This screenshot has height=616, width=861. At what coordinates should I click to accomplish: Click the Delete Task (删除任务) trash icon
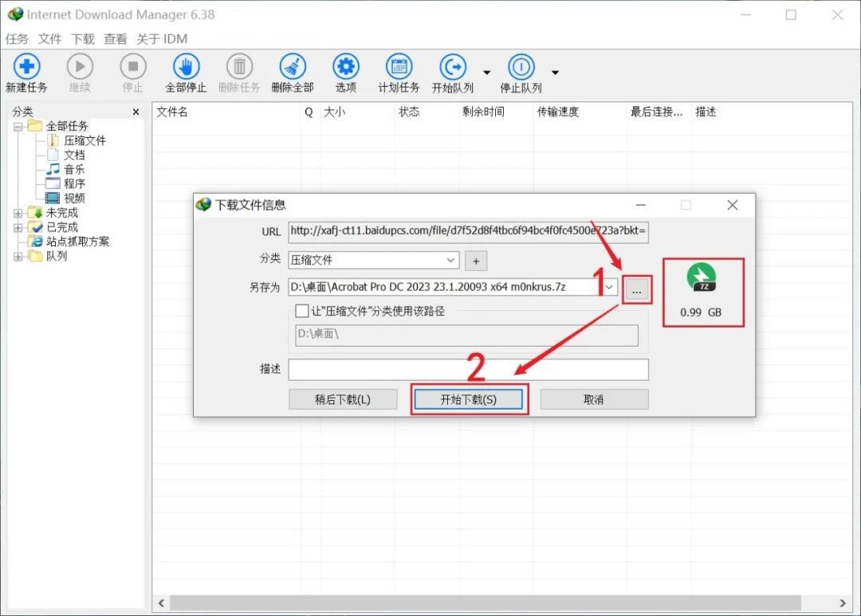239,66
